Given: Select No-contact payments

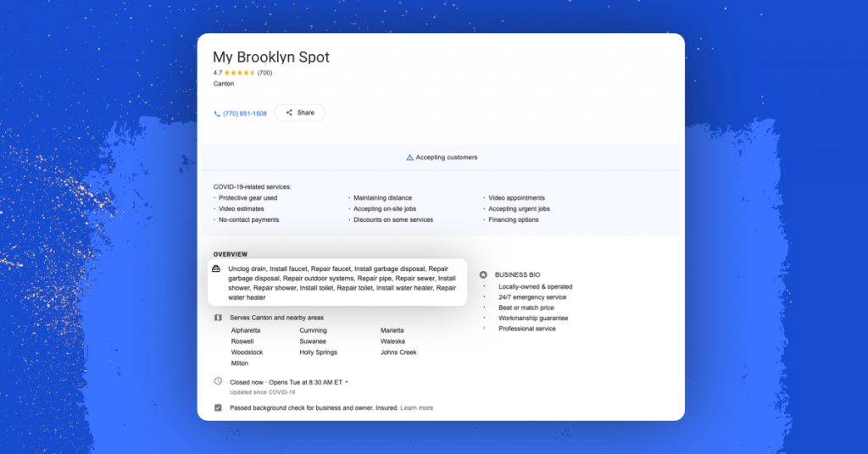Looking at the screenshot, I should pyautogui.click(x=249, y=220).
